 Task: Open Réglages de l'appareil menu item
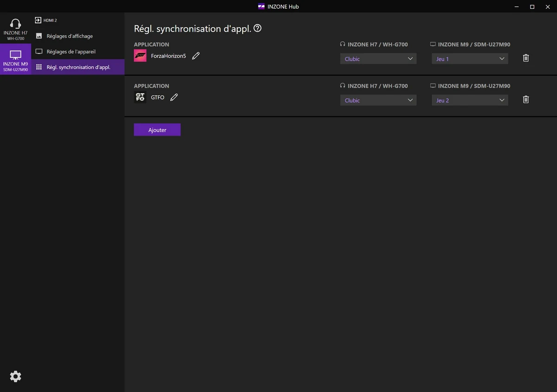78,51
